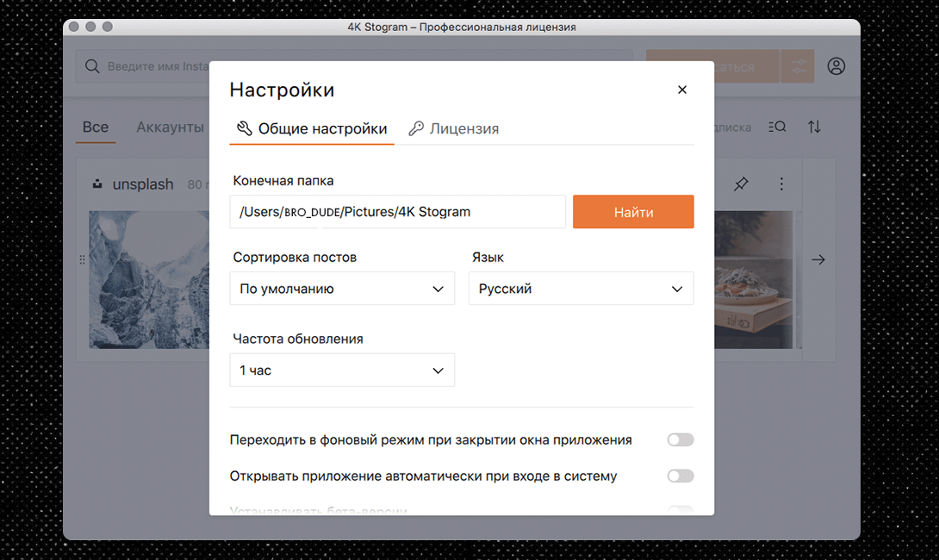
Task: Switch to the Общие настройки tab
Action: (311, 128)
